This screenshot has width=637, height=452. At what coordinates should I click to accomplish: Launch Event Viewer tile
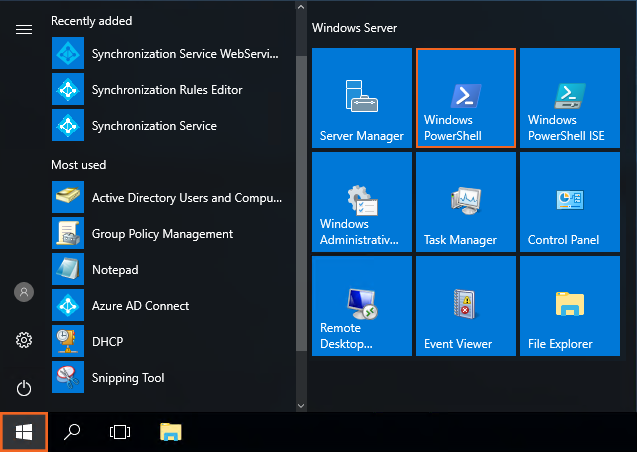tap(465, 306)
